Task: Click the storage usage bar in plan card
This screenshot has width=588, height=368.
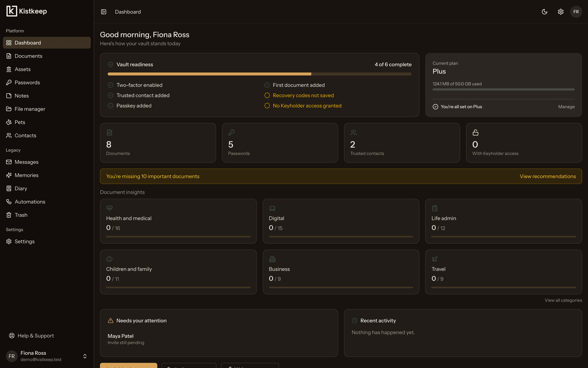Action: (x=503, y=90)
